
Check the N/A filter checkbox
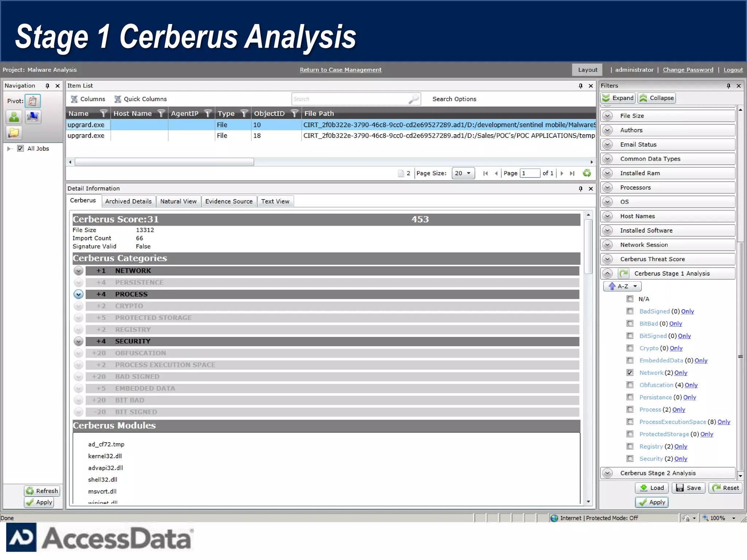[630, 299]
